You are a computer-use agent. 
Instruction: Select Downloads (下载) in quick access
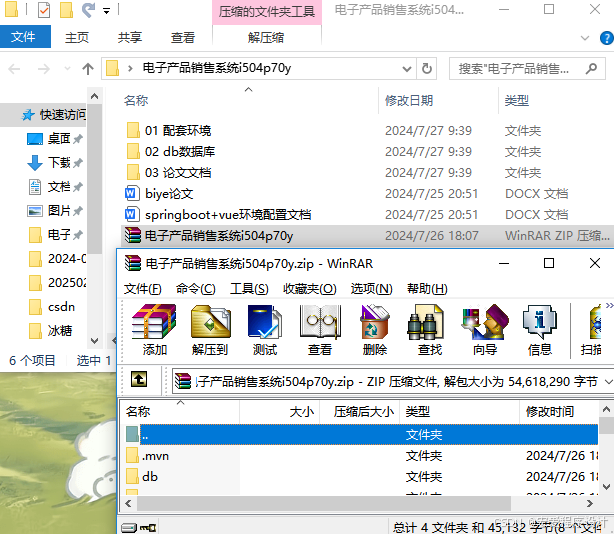54,162
